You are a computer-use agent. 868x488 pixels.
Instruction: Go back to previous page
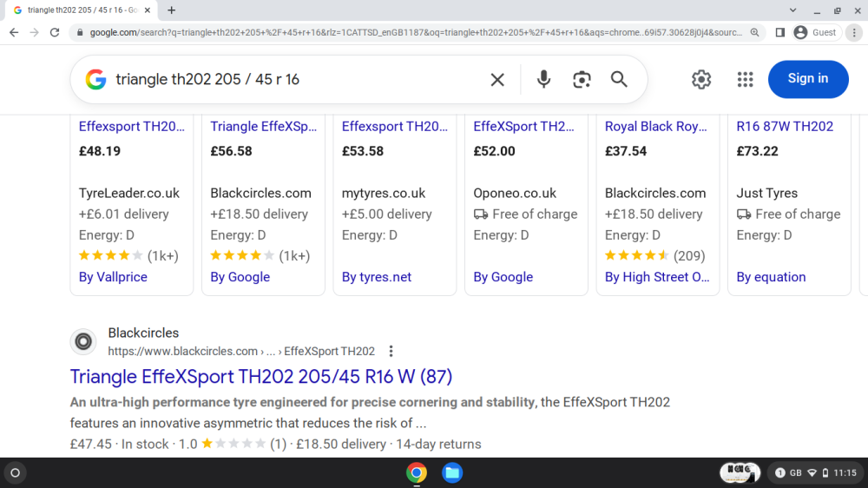pos(14,33)
